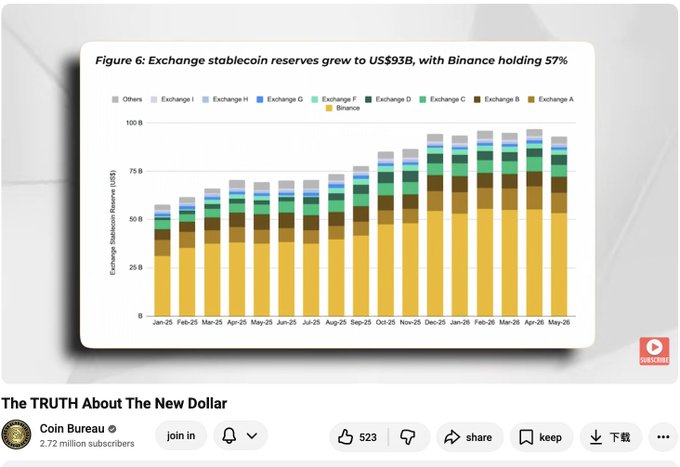Click the verified checkmark badge
The image size is (680, 467).
point(112,429)
